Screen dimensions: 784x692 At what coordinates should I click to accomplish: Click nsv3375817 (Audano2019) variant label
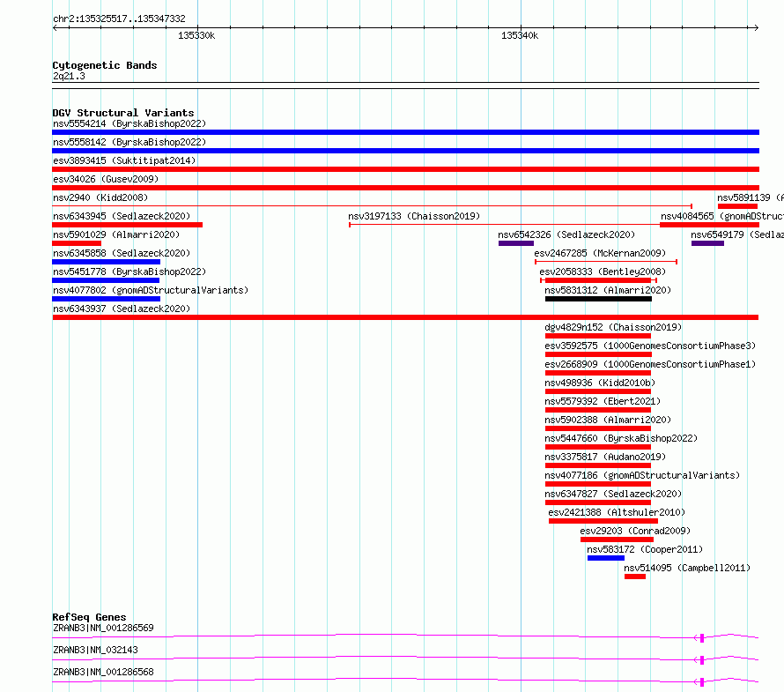605,457
